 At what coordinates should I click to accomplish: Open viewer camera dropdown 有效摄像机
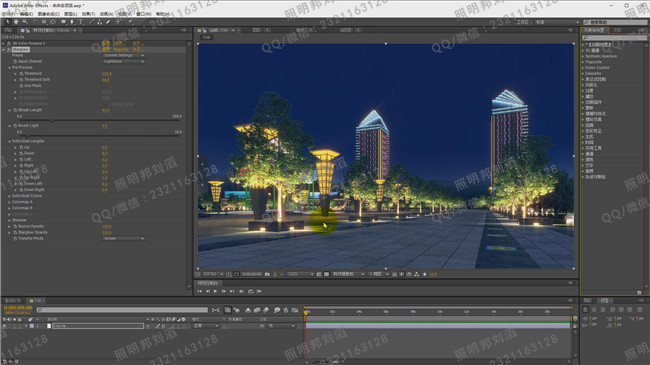(348, 274)
